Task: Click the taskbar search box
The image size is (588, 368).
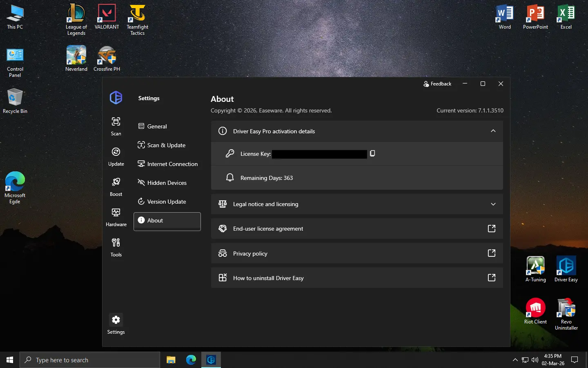Action: pos(90,360)
